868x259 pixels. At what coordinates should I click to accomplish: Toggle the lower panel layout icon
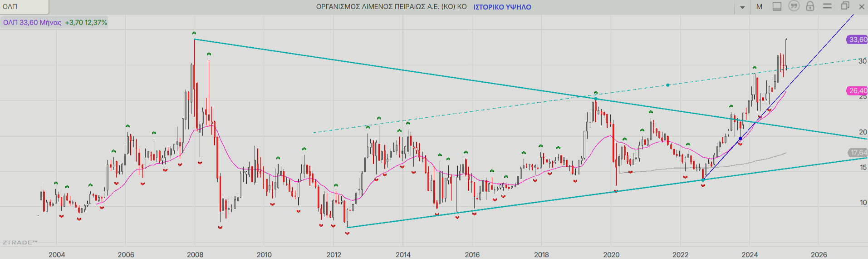[777, 6]
